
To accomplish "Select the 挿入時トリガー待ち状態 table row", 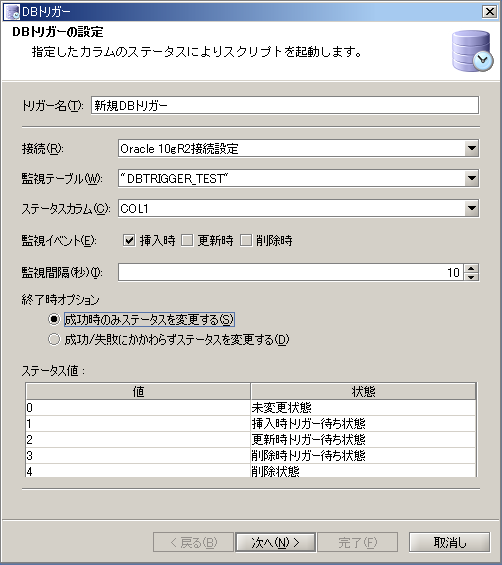I will point(251,423).
